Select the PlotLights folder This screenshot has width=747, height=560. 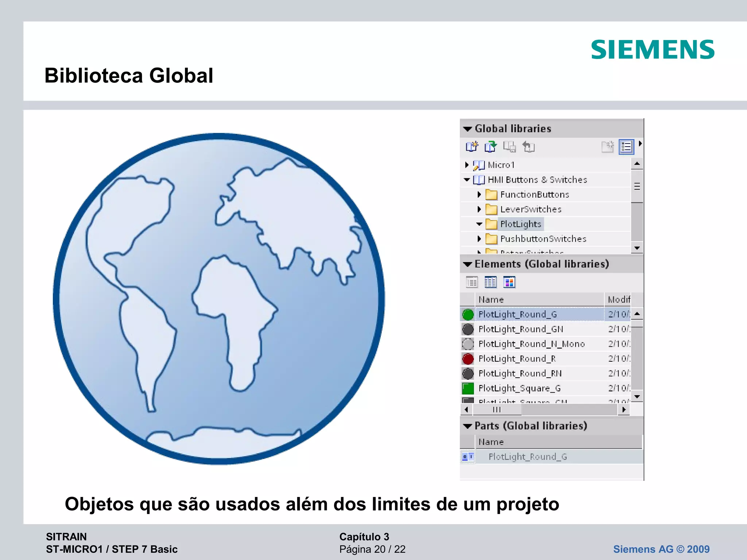[x=520, y=224]
